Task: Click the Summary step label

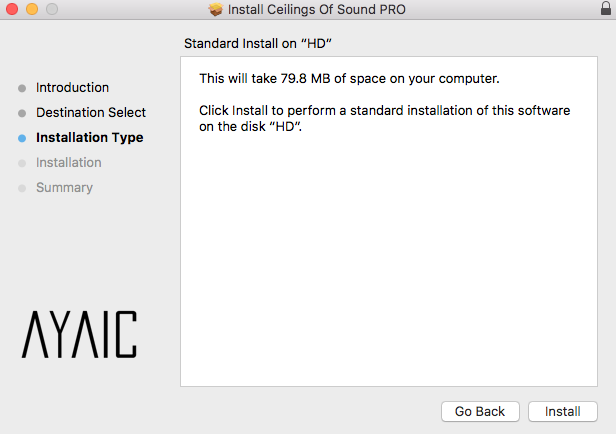Action: coord(64,188)
